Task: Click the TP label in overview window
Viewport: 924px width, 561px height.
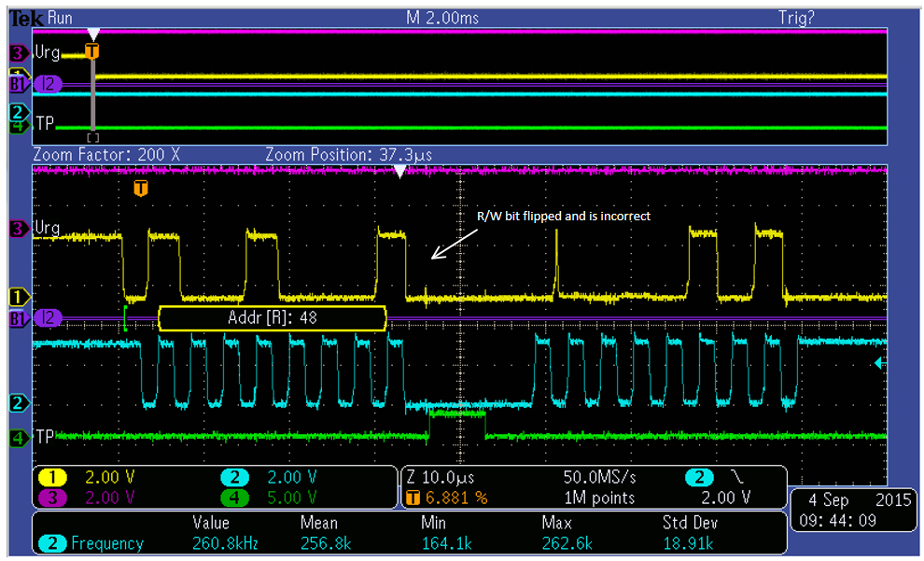Action: 46,124
